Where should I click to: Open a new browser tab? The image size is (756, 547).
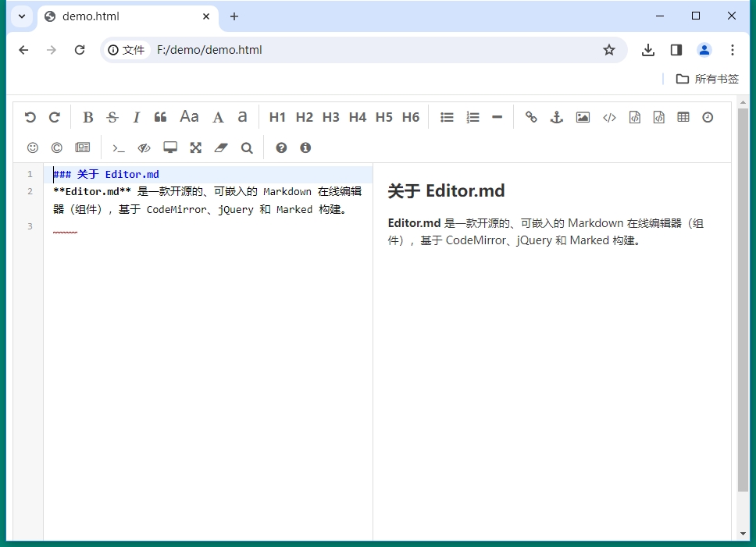tap(234, 16)
